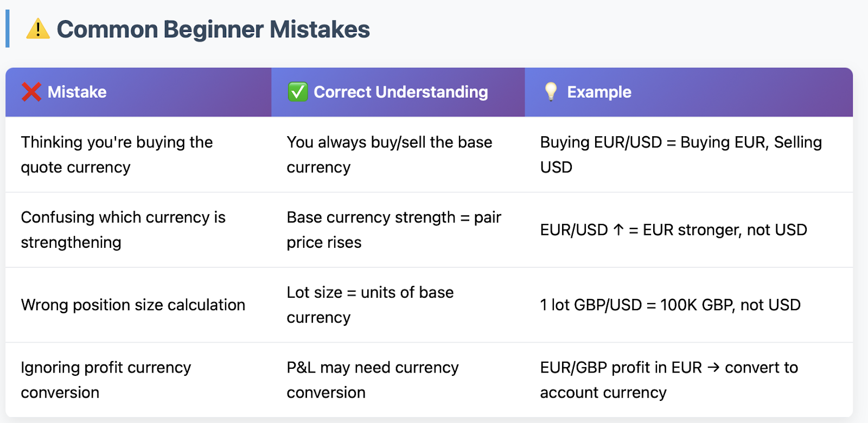Image resolution: width=868 pixels, height=423 pixels.
Task: Click "You always buy/sell the base currency" cell
Action: click(x=389, y=155)
